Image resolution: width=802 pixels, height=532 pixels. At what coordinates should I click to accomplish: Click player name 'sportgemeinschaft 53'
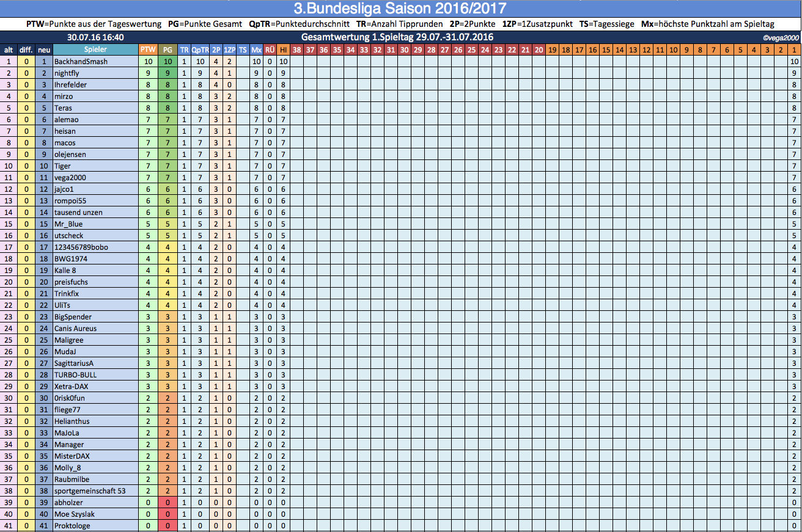(90, 491)
